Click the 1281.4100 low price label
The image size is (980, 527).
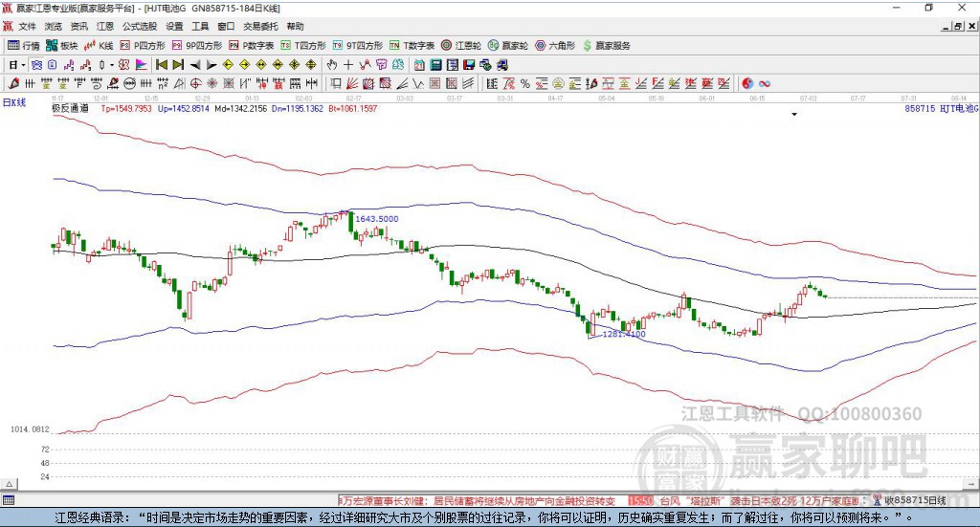[x=624, y=334]
